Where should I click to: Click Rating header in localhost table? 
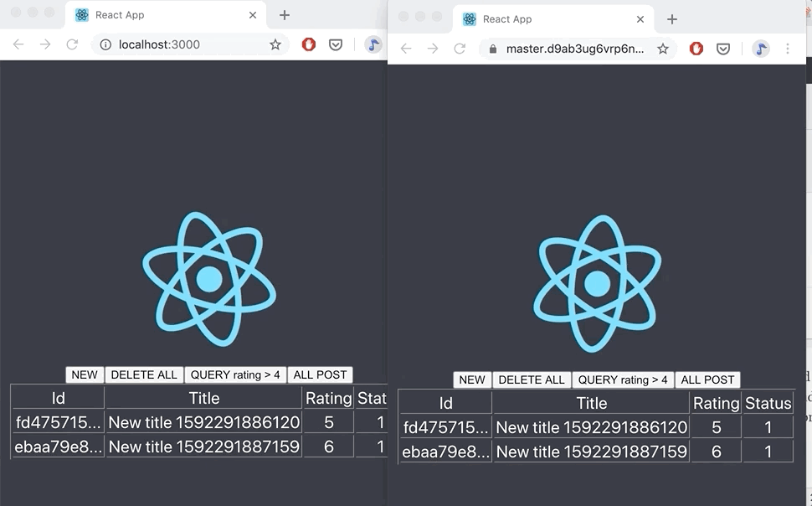pyautogui.click(x=329, y=398)
